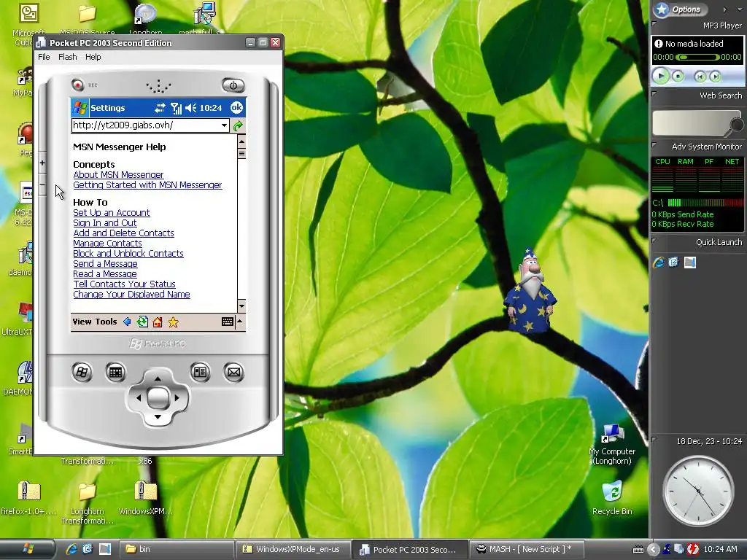Image resolution: width=747 pixels, height=560 pixels.
Task: Open the View menu in Pocket IE
Action: coord(82,322)
